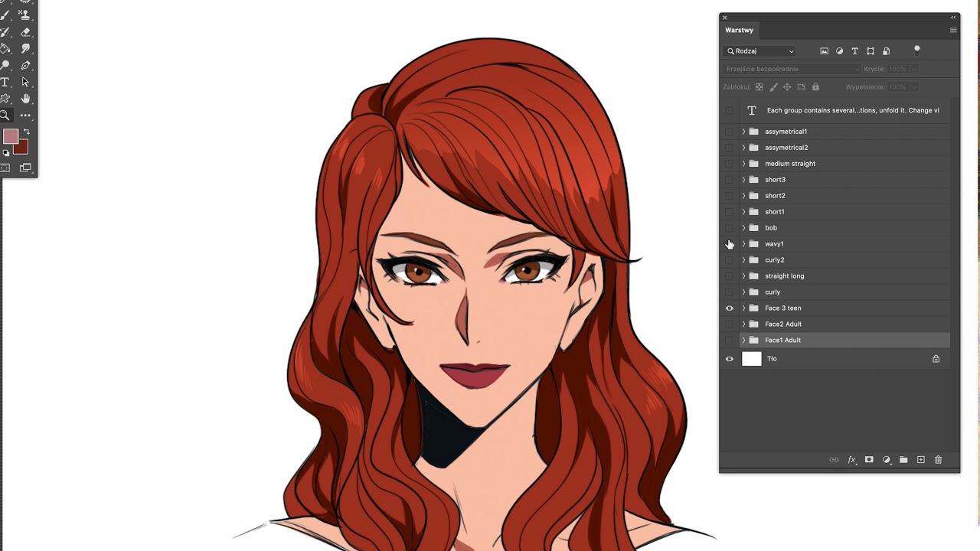The image size is (980, 551).
Task: Expand the straight long group
Action: pyautogui.click(x=743, y=276)
